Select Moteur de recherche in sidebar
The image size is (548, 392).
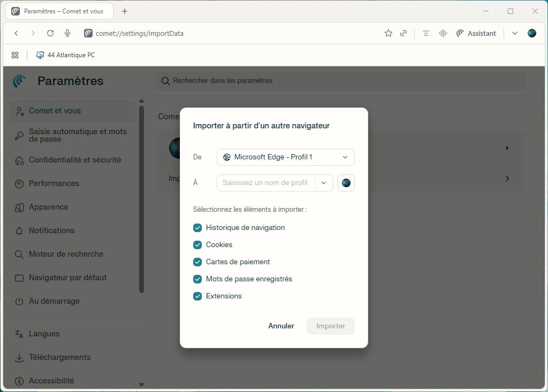pos(66,254)
